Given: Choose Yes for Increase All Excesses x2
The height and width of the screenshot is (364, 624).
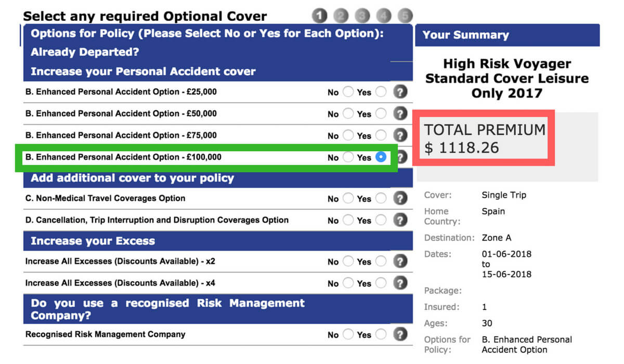Looking at the screenshot, I should (x=381, y=261).
